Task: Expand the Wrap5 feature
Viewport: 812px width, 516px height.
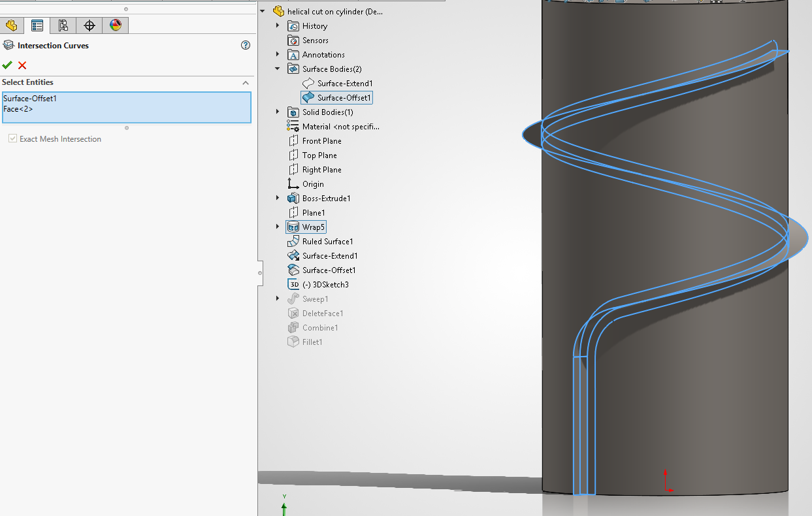Action: [278, 227]
